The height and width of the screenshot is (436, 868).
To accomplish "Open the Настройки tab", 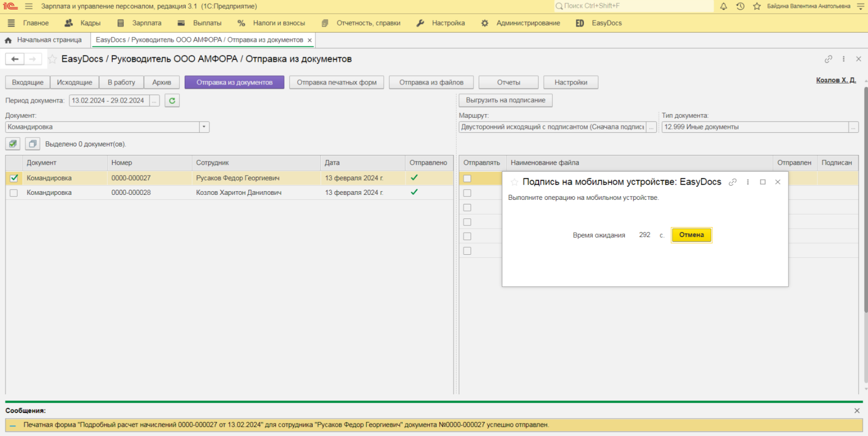I will tap(571, 83).
